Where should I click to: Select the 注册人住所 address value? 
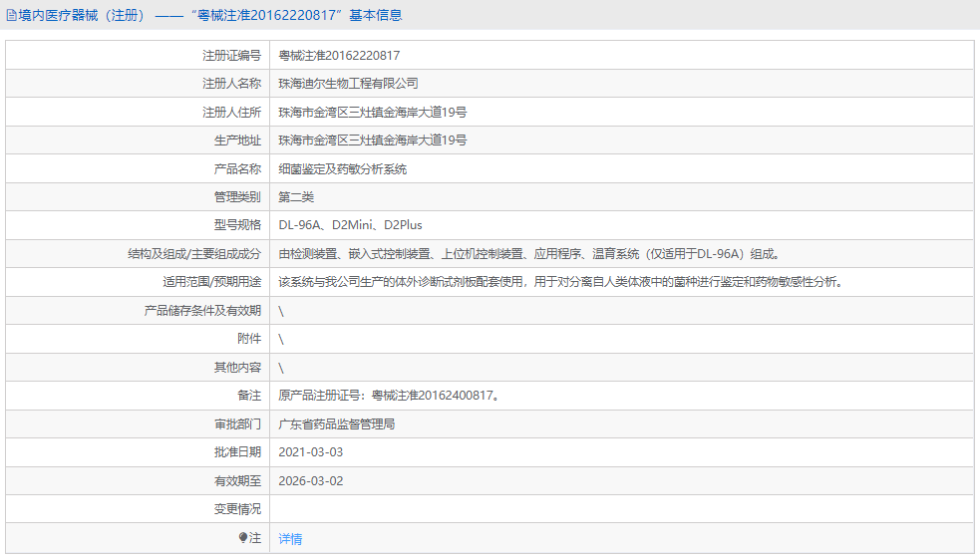(x=373, y=113)
